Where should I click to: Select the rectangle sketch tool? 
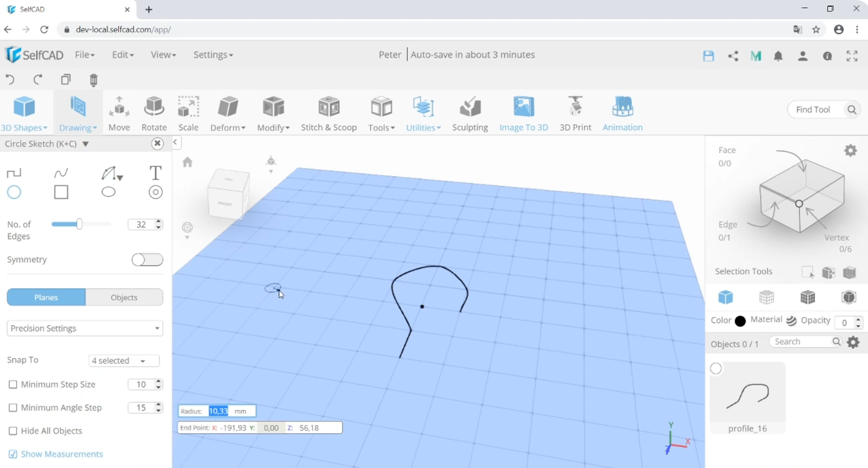click(x=61, y=192)
